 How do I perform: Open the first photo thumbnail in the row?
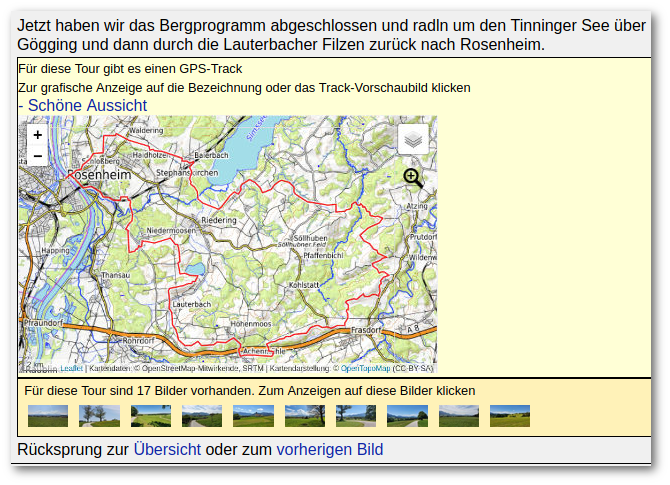tap(48, 416)
